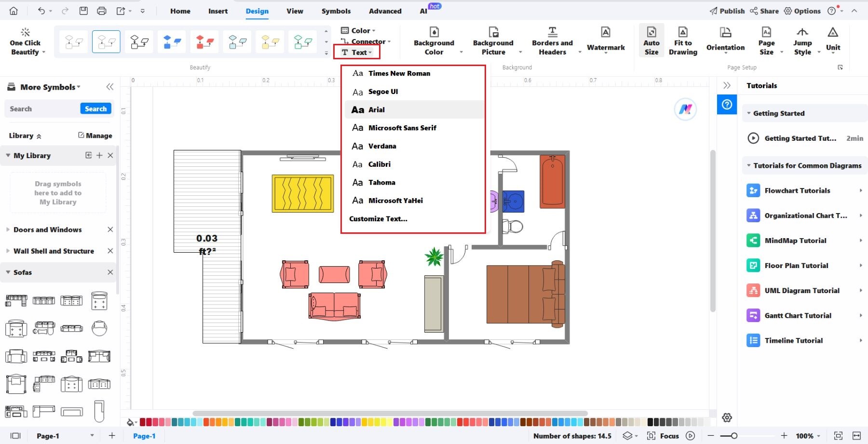Image resolution: width=868 pixels, height=444 pixels.
Task: Click the blue Search button
Action: tap(95, 109)
